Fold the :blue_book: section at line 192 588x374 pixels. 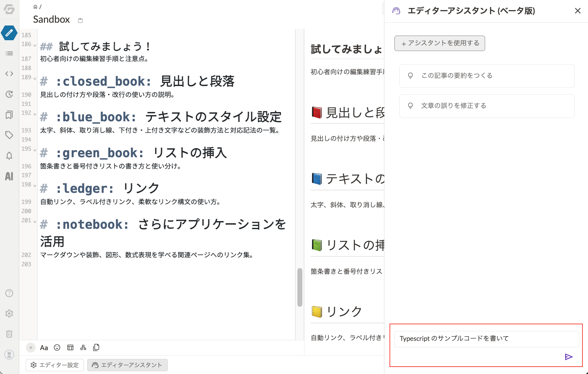(35, 114)
